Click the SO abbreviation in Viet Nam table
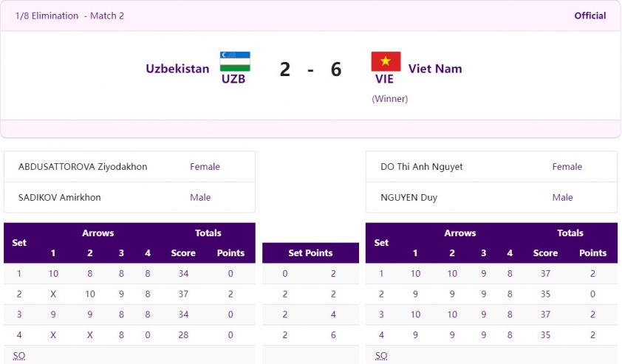This screenshot has width=622, height=364. [381, 356]
